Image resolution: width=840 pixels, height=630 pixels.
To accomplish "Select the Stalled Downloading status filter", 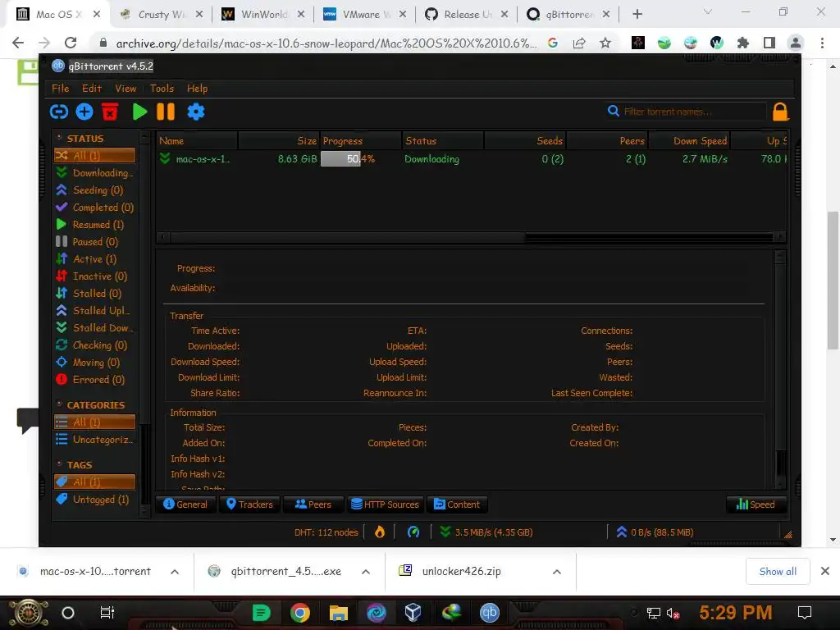I will coord(95,327).
